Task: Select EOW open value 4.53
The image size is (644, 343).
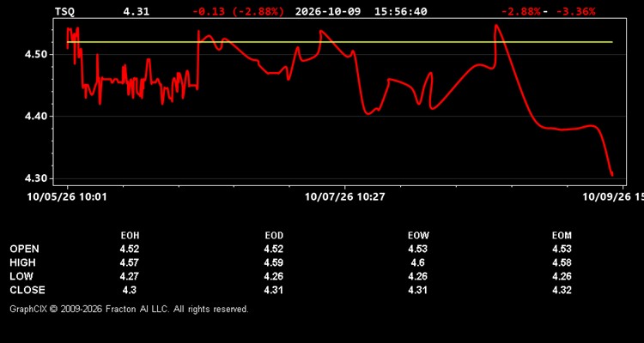Action: (417, 249)
